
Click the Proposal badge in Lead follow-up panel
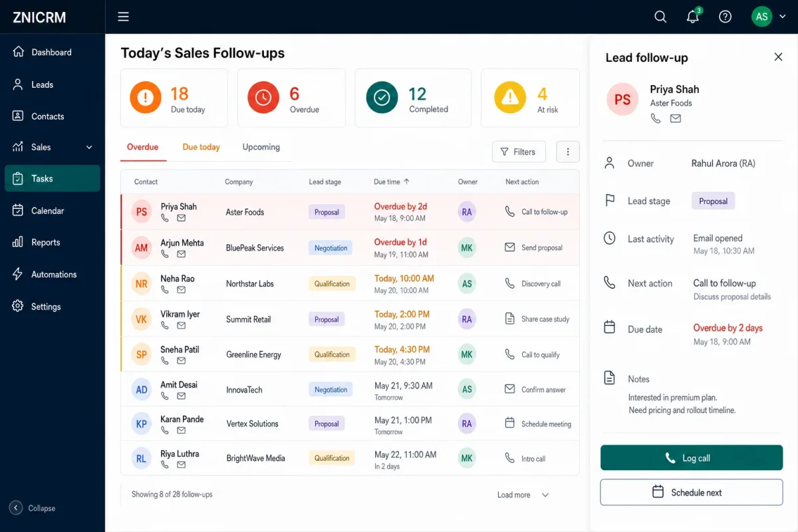(713, 201)
